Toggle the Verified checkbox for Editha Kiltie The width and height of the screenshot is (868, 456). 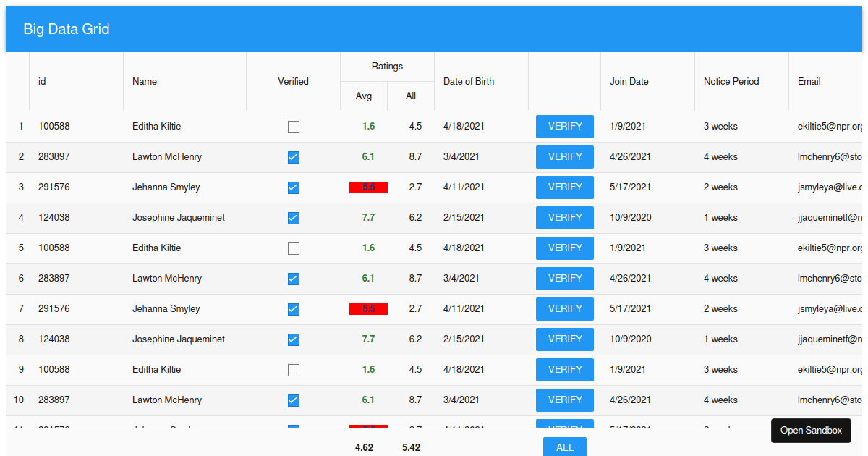pos(294,127)
